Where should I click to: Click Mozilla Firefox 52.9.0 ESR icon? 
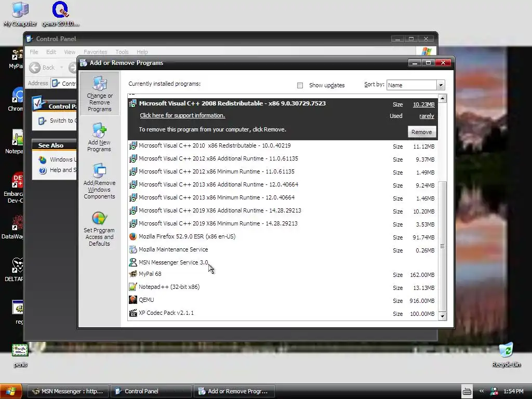(x=133, y=236)
